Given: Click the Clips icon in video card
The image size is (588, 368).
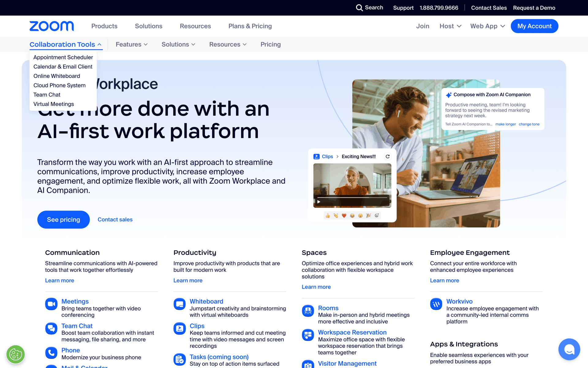Looking at the screenshot, I should tap(316, 156).
